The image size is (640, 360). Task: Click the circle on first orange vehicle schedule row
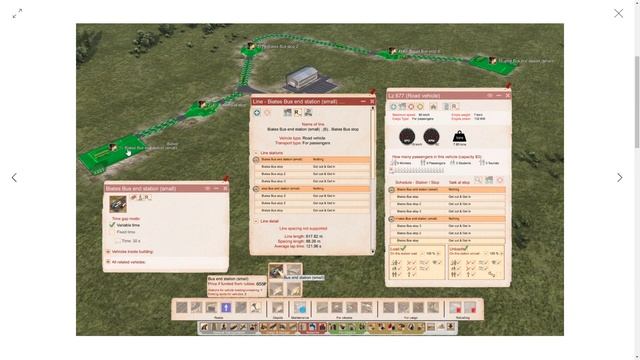[391, 190]
